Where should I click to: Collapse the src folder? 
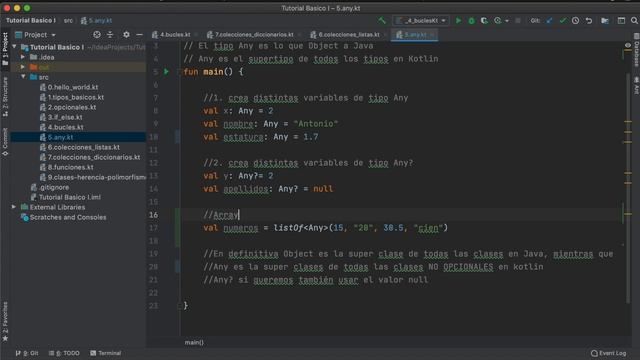(23, 77)
